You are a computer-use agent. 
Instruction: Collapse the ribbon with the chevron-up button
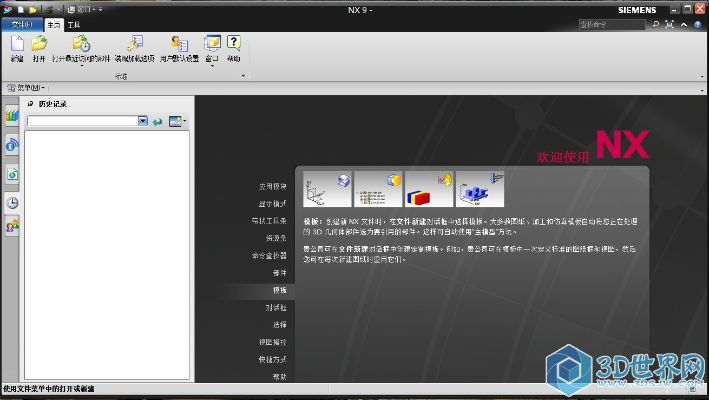tap(684, 24)
